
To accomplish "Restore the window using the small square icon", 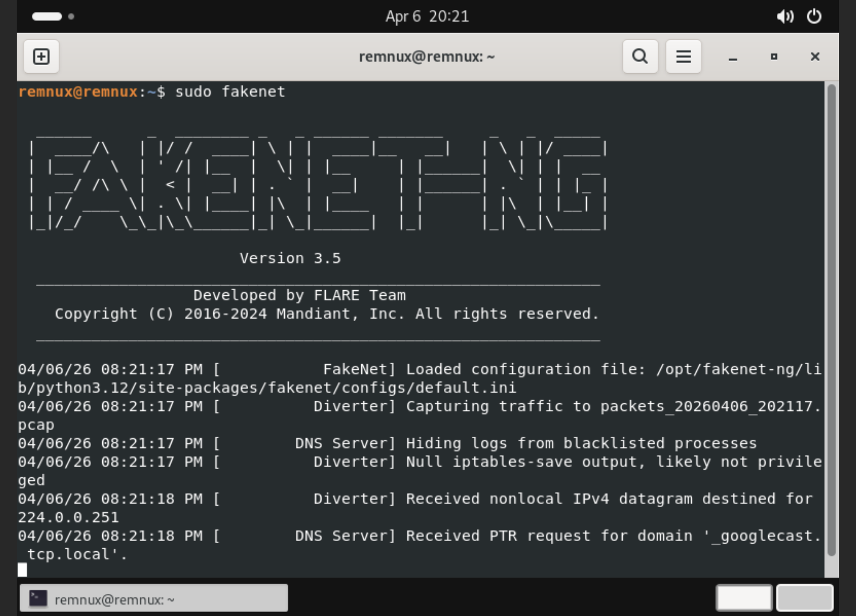I will (x=773, y=56).
